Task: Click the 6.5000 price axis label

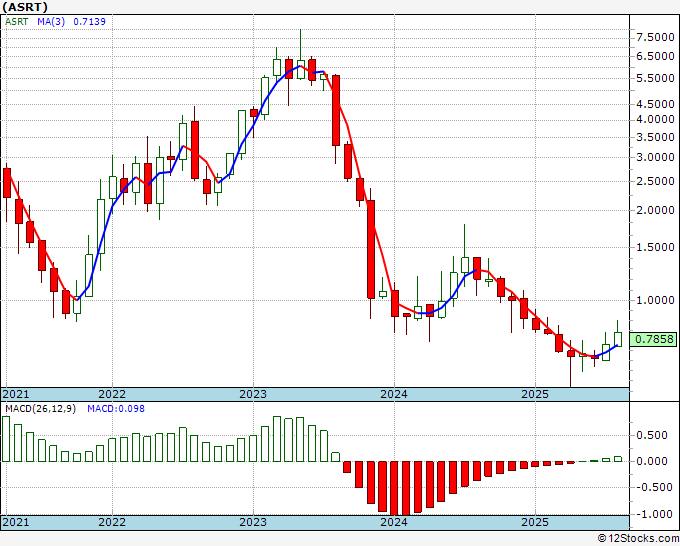Action: [655, 56]
